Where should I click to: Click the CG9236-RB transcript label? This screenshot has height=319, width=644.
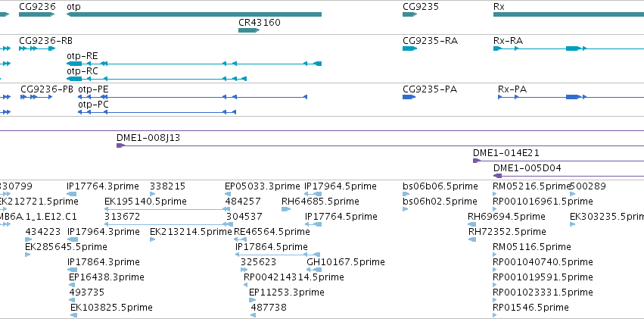pos(45,41)
